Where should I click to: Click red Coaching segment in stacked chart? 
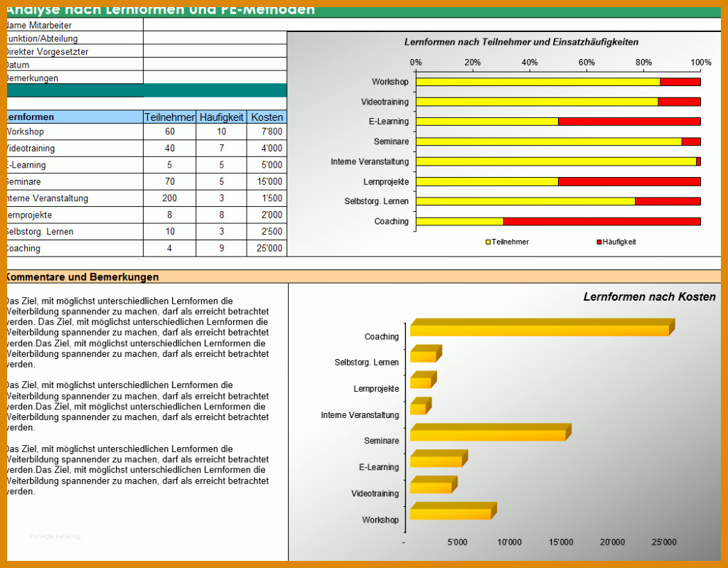point(601,222)
